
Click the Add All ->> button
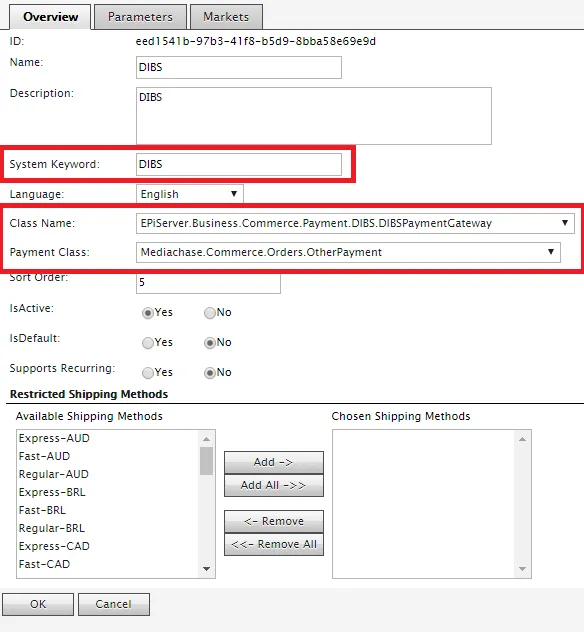274,485
